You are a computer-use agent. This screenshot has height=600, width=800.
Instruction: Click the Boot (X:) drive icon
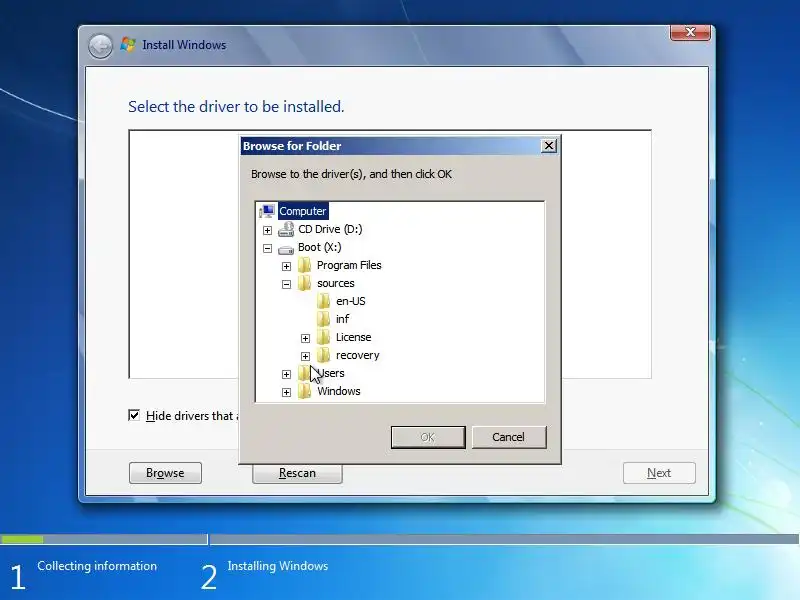coord(286,249)
